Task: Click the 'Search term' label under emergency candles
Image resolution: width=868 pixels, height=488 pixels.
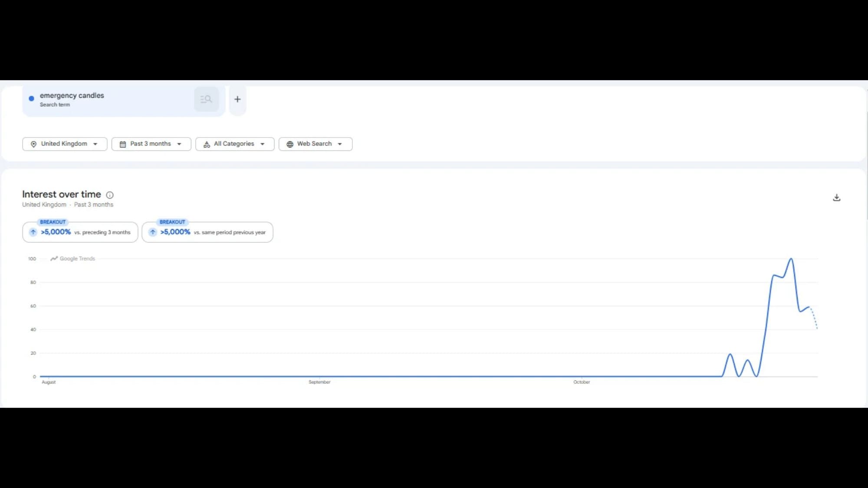Action: [x=55, y=105]
